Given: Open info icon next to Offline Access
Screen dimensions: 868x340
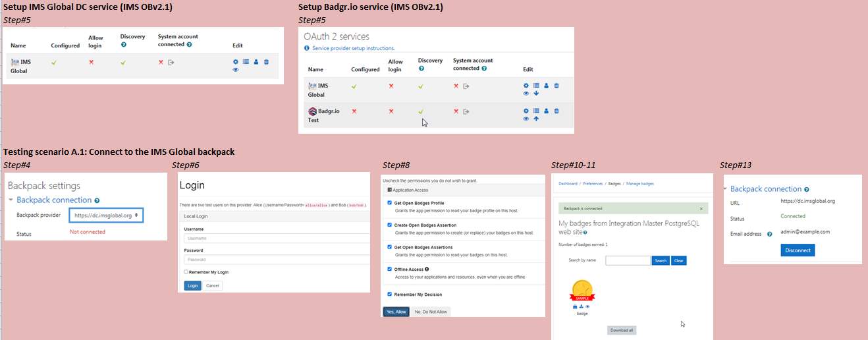Looking at the screenshot, I should pyautogui.click(x=427, y=269).
